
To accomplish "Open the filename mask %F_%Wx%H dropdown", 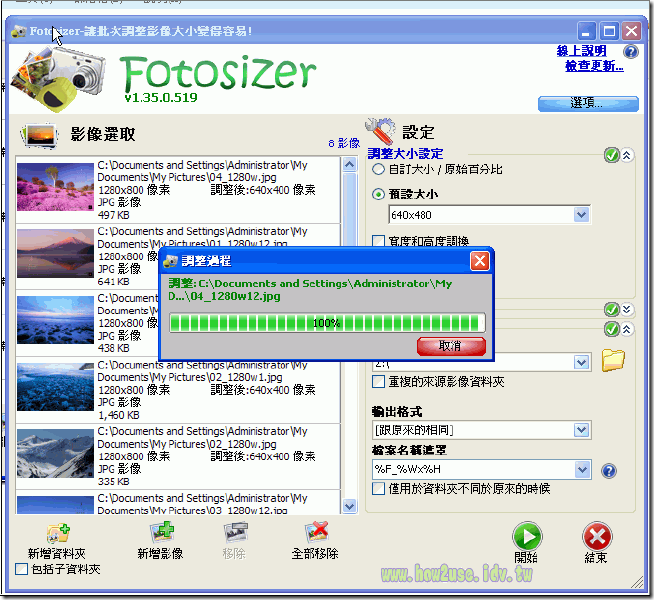I will coord(581,469).
